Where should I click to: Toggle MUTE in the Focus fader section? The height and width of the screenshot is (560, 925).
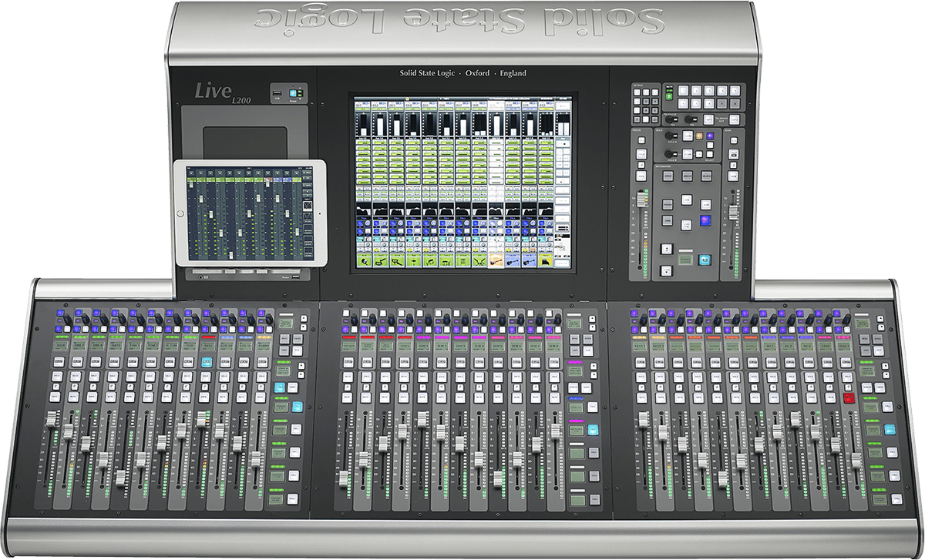point(641,176)
